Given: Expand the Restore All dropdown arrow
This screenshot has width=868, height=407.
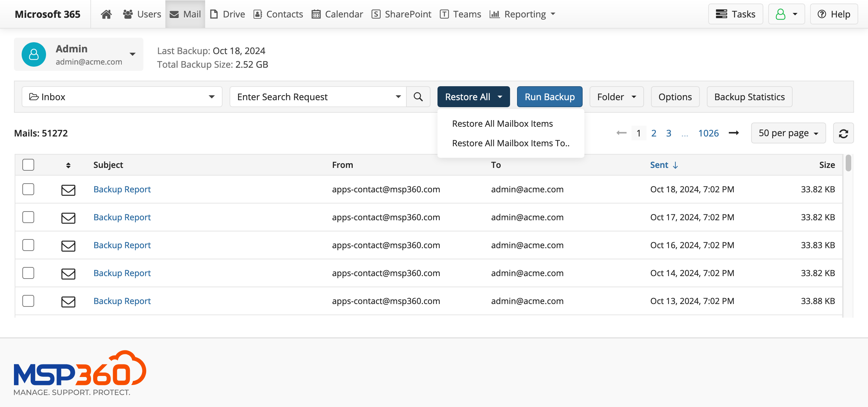Looking at the screenshot, I should 502,96.
